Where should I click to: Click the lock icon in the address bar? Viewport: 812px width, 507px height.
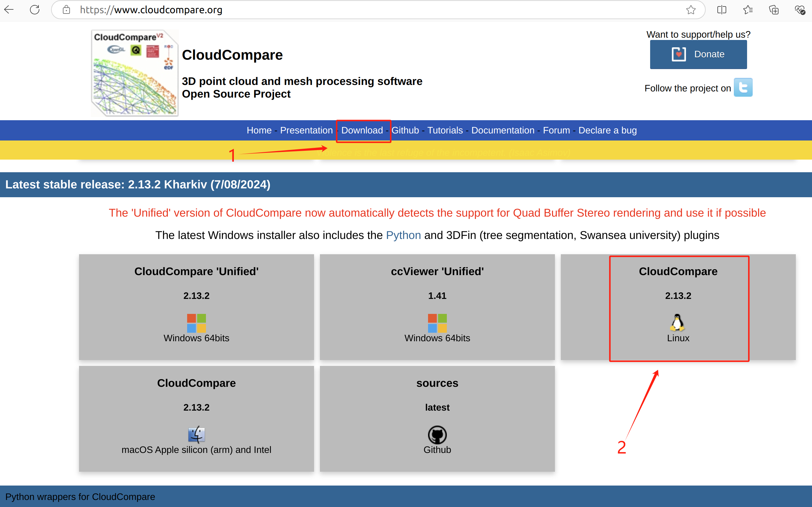pyautogui.click(x=66, y=10)
